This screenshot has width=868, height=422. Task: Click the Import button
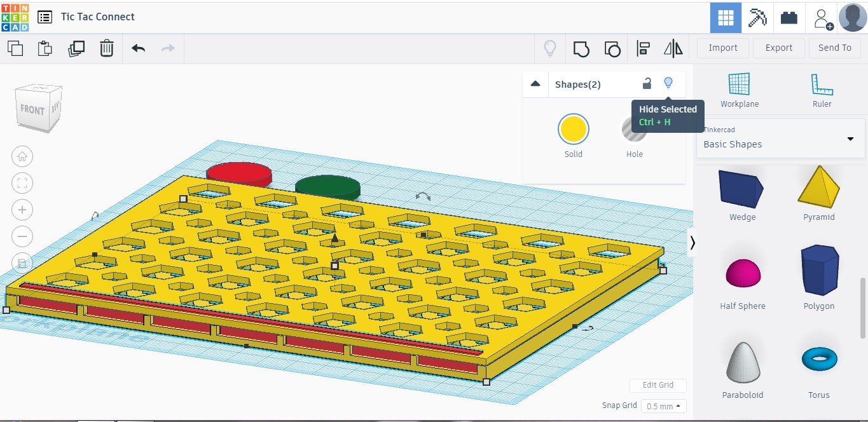pyautogui.click(x=723, y=48)
